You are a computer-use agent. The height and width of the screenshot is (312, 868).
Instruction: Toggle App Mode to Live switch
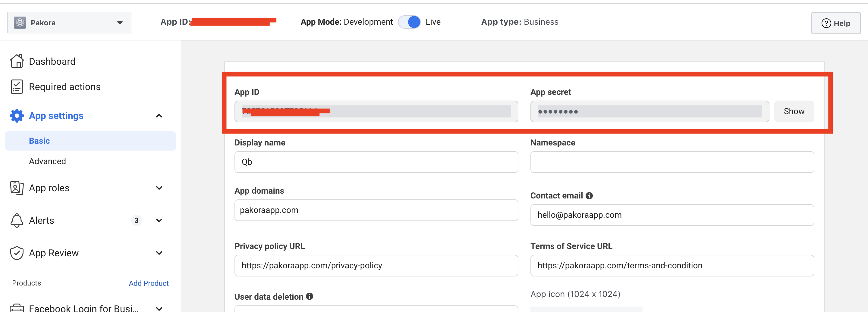[409, 22]
